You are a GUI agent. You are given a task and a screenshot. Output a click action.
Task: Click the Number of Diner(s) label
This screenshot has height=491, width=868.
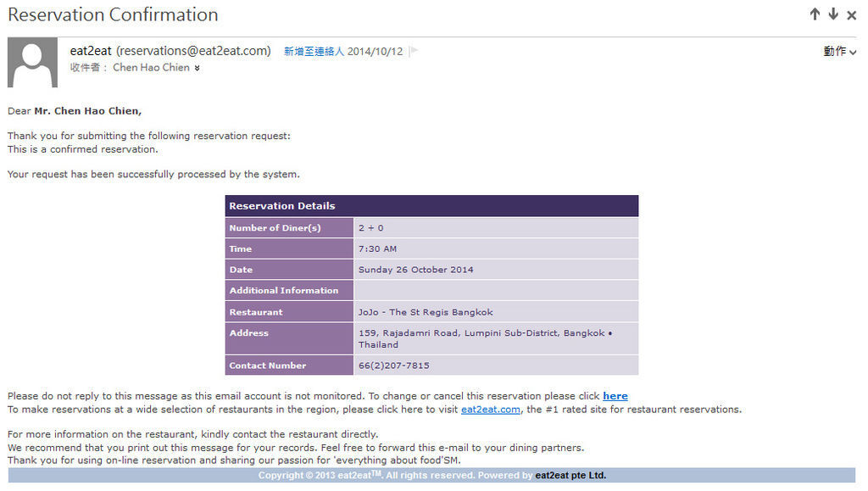(x=275, y=227)
